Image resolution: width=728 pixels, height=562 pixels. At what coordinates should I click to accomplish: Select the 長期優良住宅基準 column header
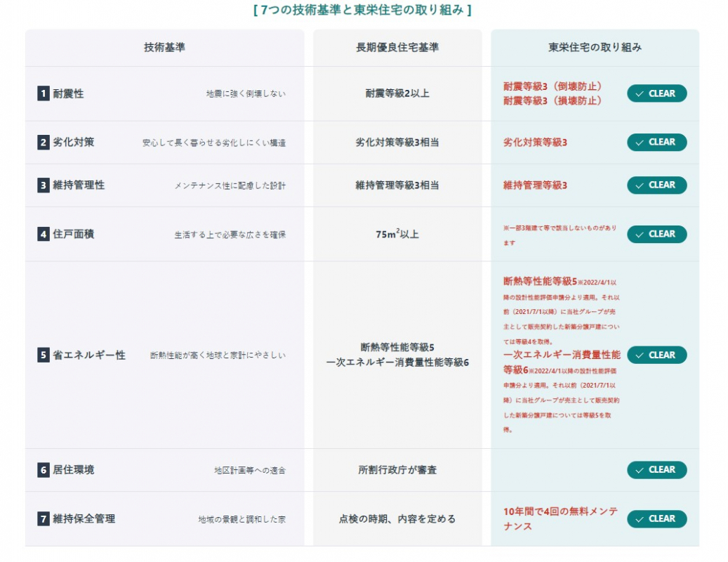pyautogui.click(x=397, y=48)
